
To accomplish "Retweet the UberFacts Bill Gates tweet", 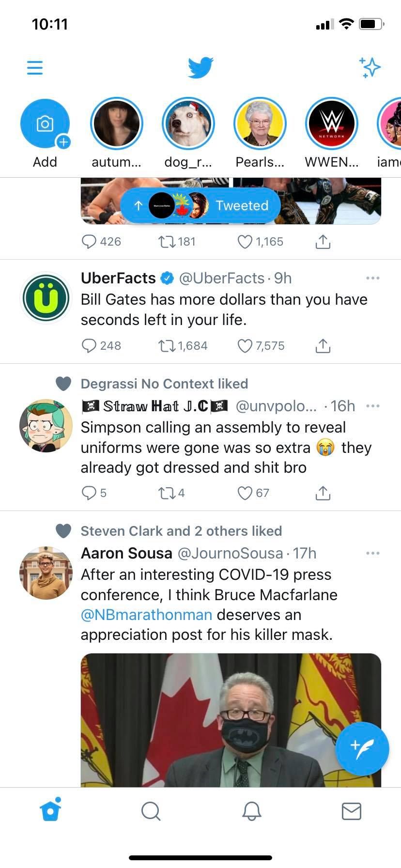I will tap(167, 346).
